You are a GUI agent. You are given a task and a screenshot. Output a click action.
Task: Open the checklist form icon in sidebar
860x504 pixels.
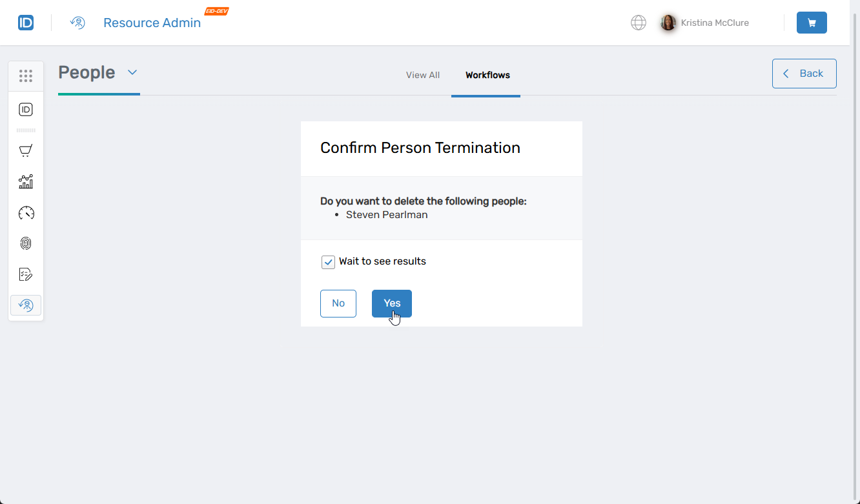pyautogui.click(x=26, y=274)
